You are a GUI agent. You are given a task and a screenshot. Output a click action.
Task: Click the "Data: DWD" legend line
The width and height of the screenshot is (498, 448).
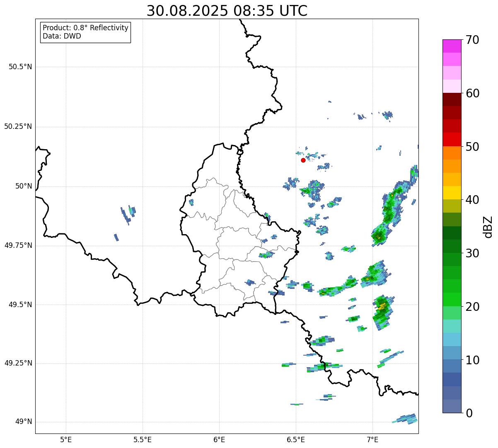point(62,36)
